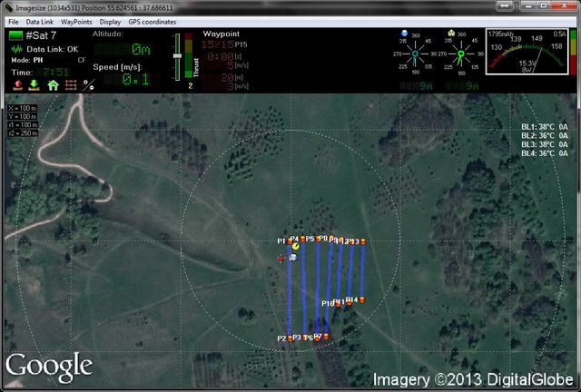This screenshot has width=581, height=392.
Task: Click the 'CF' indicator text
Action: click(x=82, y=60)
